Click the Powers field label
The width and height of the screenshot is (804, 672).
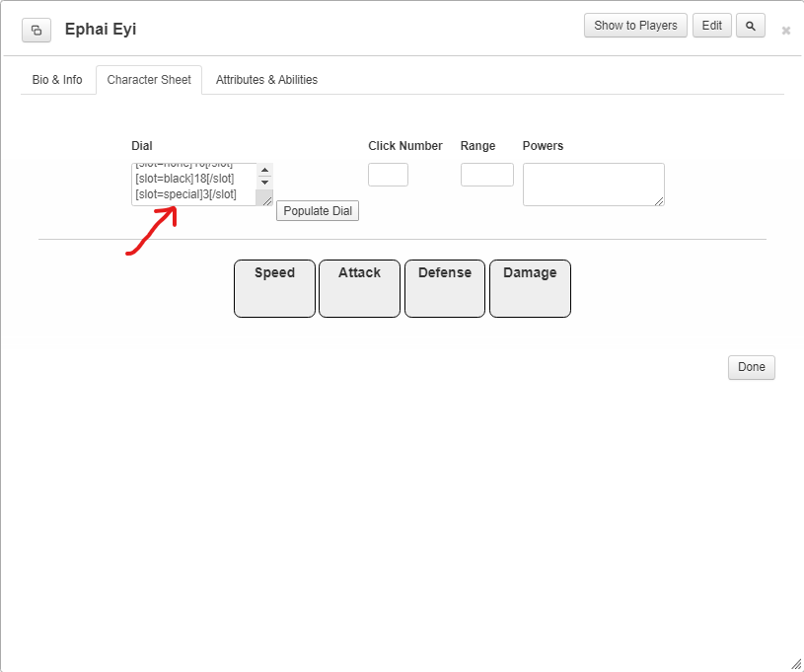click(x=543, y=146)
